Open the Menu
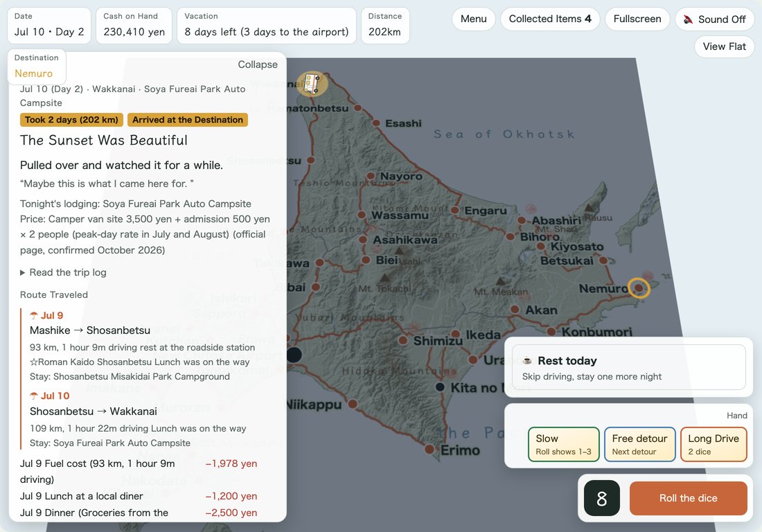Image resolution: width=762 pixels, height=532 pixels. [473, 19]
